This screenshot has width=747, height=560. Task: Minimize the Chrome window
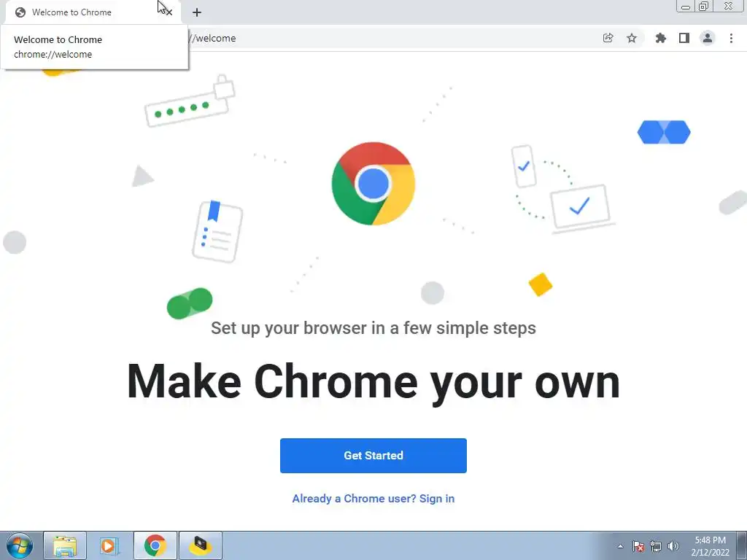coord(686,7)
